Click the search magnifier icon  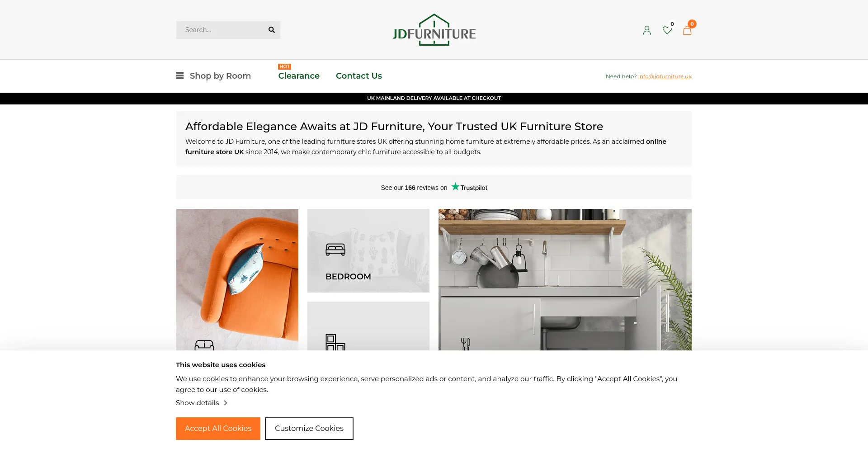pyautogui.click(x=271, y=30)
